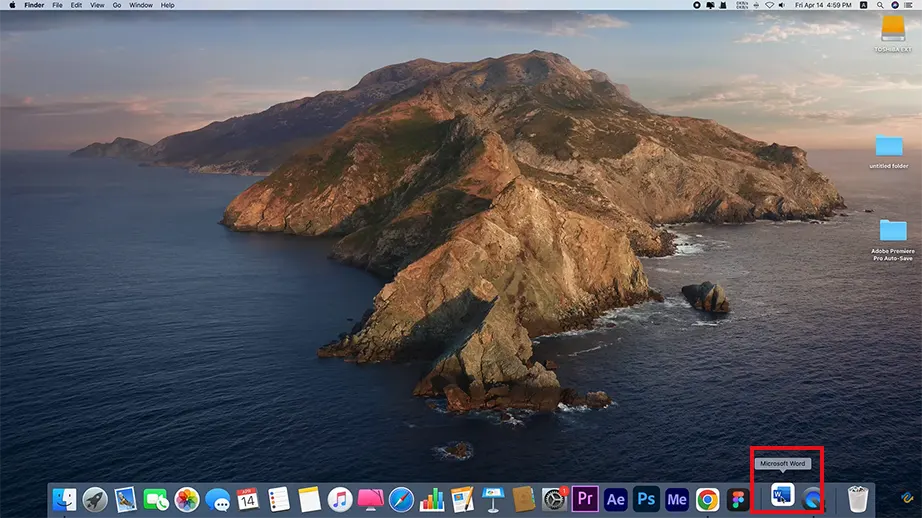Open Numbers from the Dock
Image resolution: width=922 pixels, height=518 pixels.
coord(432,500)
